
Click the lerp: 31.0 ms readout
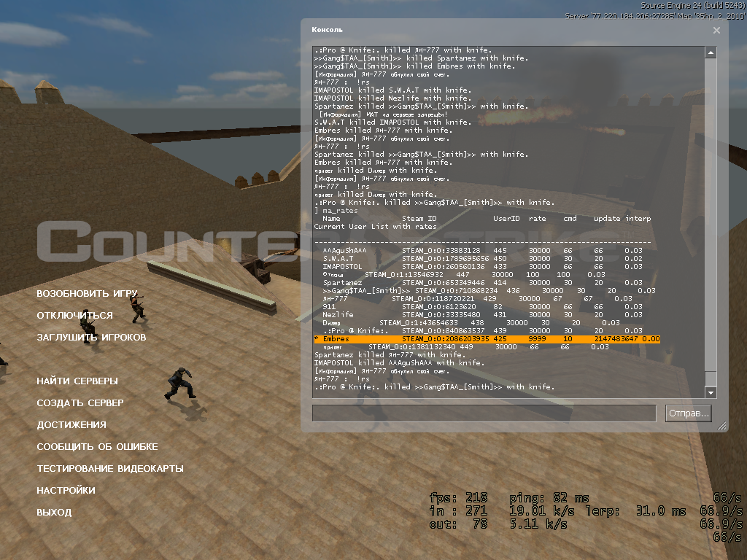coord(635,511)
